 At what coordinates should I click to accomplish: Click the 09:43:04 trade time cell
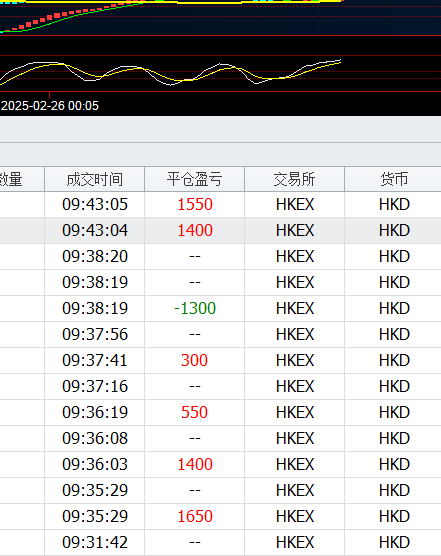[95, 230]
